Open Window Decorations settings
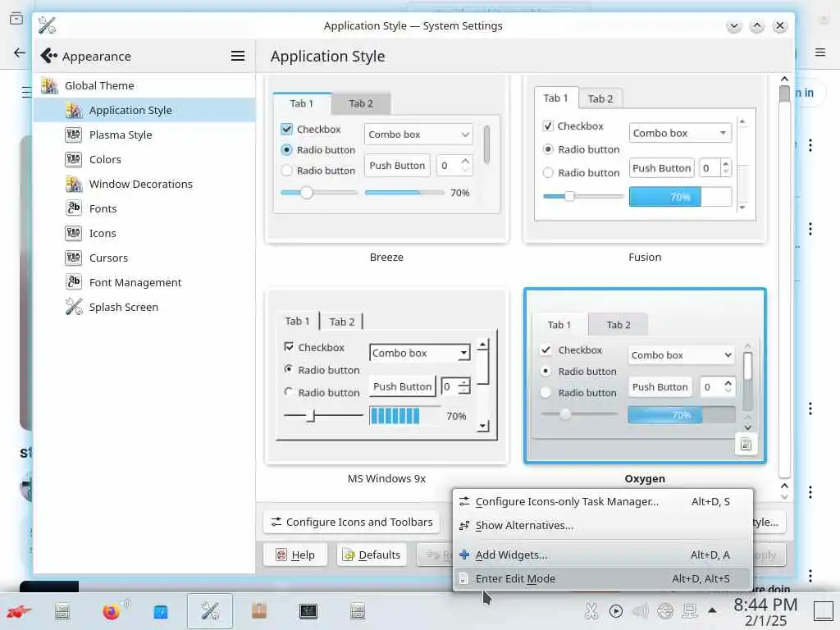The image size is (840, 630). (144, 185)
